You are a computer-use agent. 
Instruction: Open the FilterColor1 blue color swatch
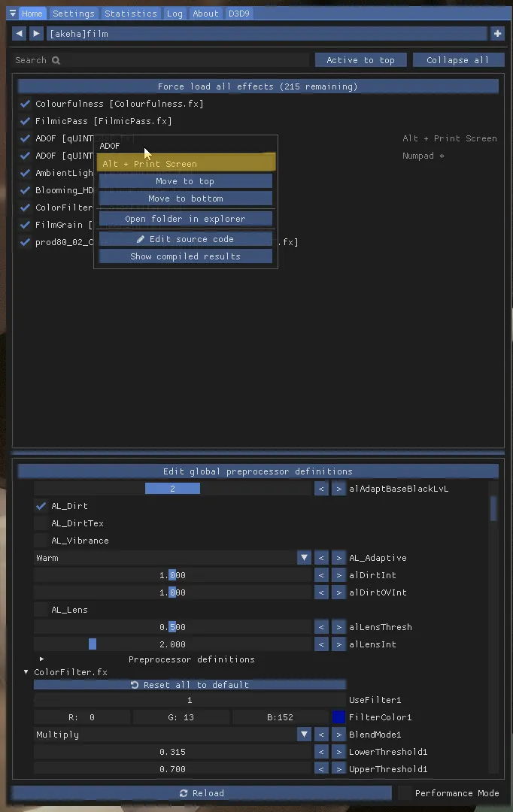click(x=338, y=717)
